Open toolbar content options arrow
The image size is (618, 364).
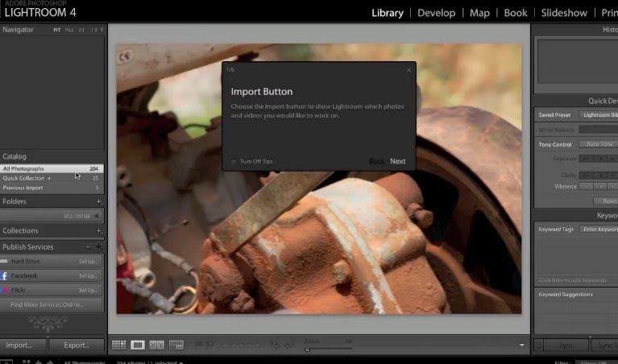click(x=522, y=345)
